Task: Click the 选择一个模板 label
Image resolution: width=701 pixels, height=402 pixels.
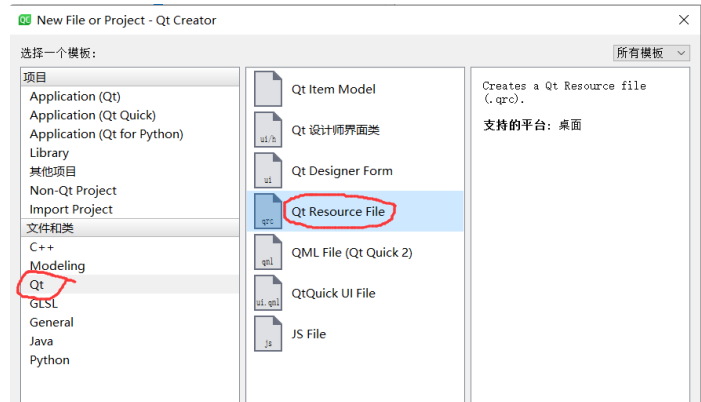Action: pos(58,53)
